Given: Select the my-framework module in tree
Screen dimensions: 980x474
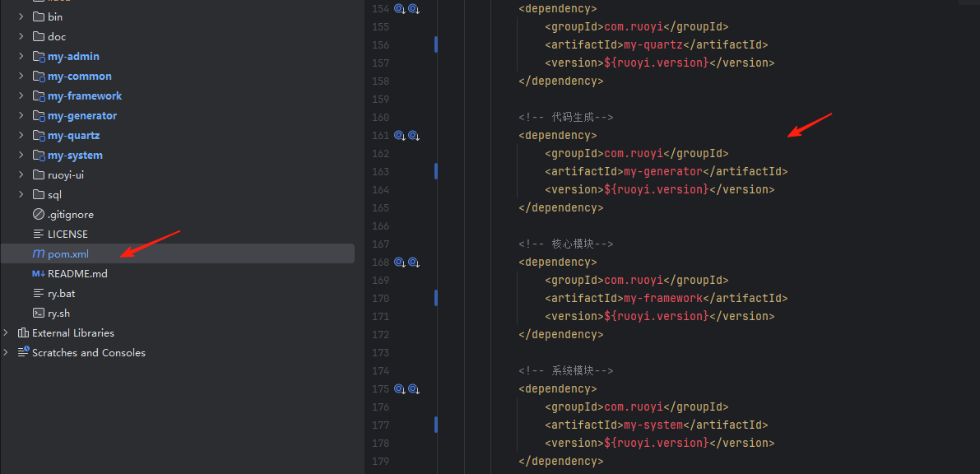Looking at the screenshot, I should (x=85, y=96).
